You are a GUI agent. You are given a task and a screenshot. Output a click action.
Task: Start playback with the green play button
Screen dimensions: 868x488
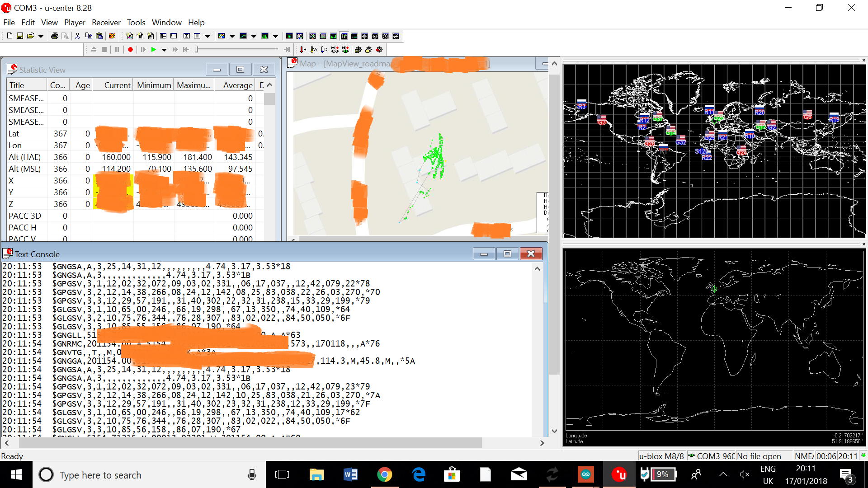point(154,49)
